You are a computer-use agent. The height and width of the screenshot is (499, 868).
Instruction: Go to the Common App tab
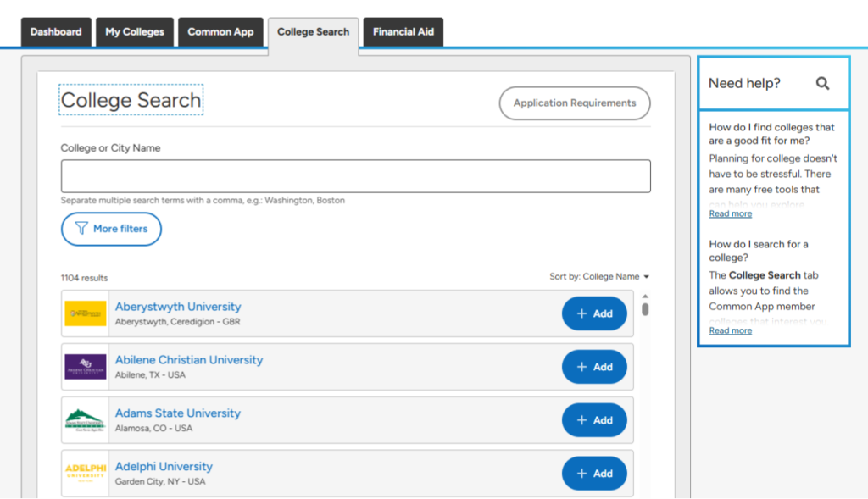point(220,32)
